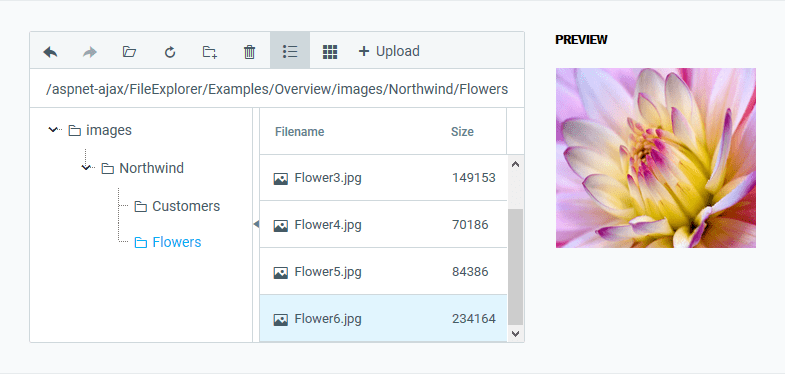Select the Northwind folder in tree
Image resolution: width=785 pixels, height=374 pixels.
151,168
